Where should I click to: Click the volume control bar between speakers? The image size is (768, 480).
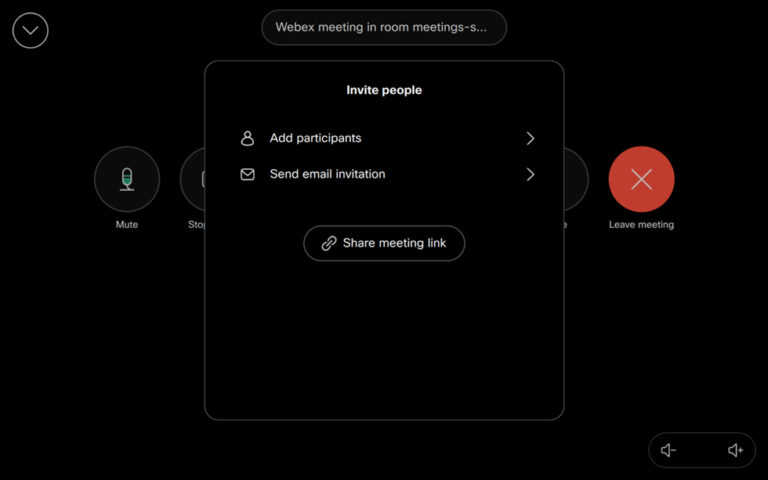(x=702, y=450)
